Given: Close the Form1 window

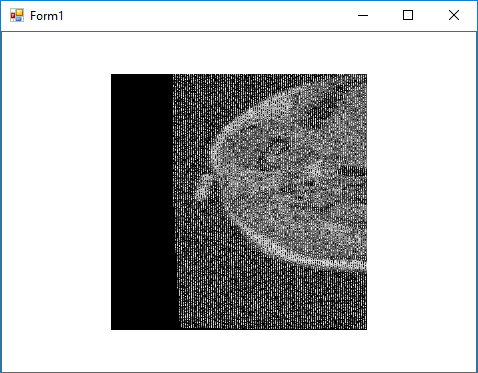Looking at the screenshot, I should click(454, 15).
